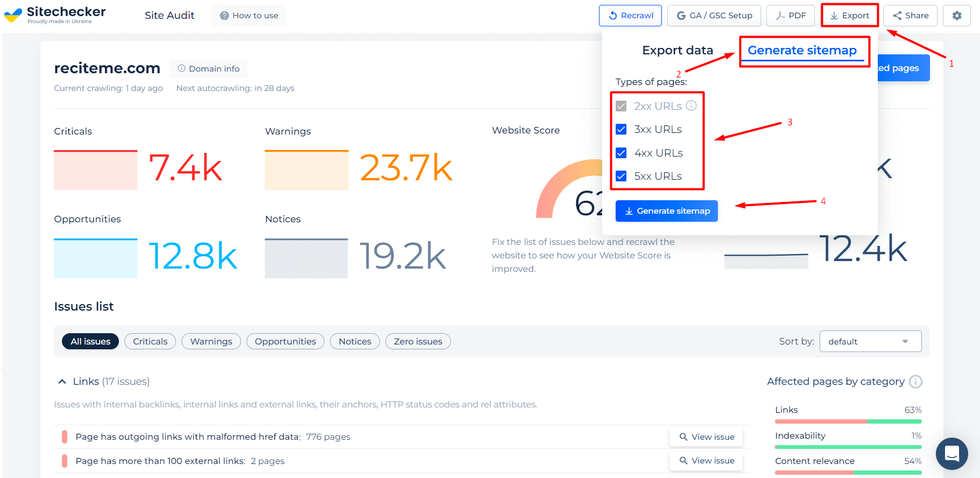980x478 pixels.
Task: Collapse the Links issues section
Action: [x=62, y=382]
